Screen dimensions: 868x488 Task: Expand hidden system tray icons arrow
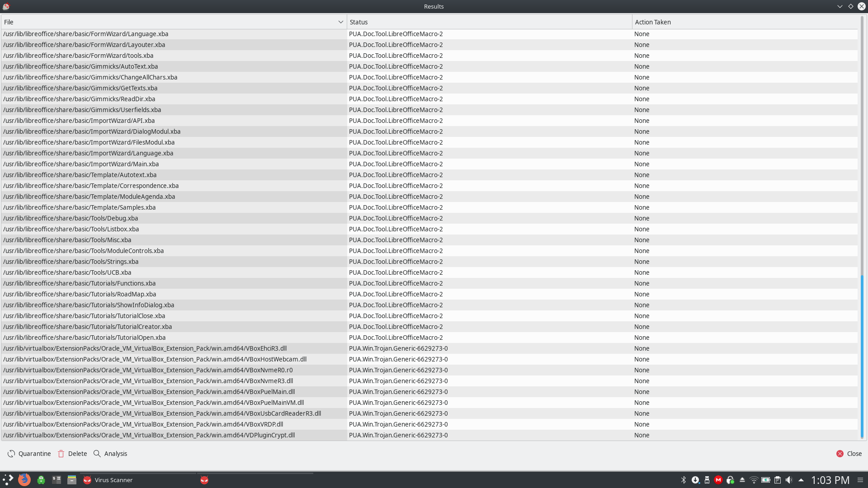point(801,480)
